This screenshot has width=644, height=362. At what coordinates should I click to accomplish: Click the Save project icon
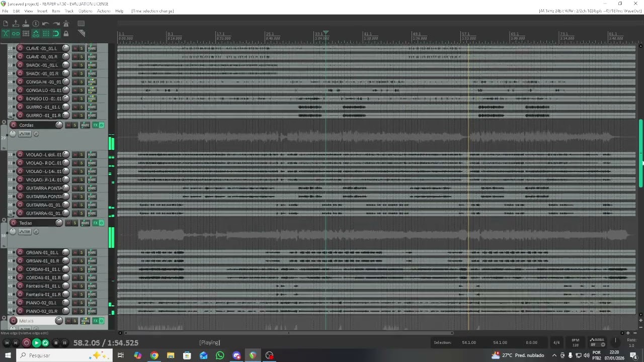(26, 24)
